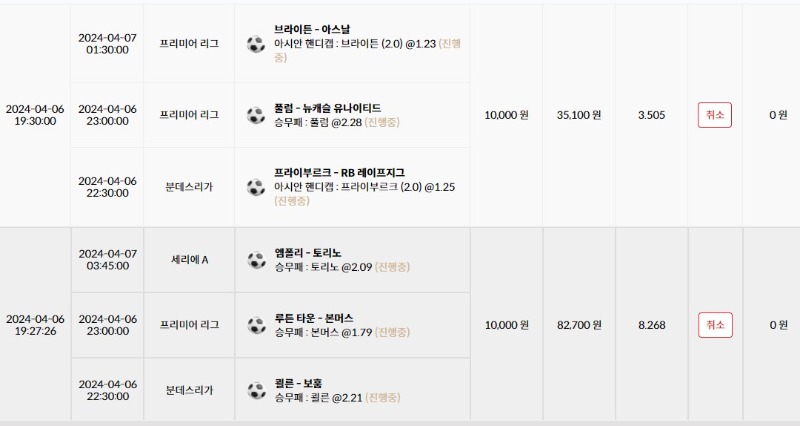
Task: Select the 세리에 A league cell
Action: (189, 260)
